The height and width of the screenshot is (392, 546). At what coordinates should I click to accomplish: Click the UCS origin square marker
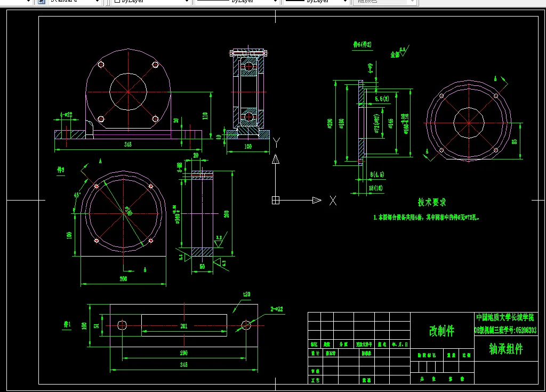tap(276, 201)
